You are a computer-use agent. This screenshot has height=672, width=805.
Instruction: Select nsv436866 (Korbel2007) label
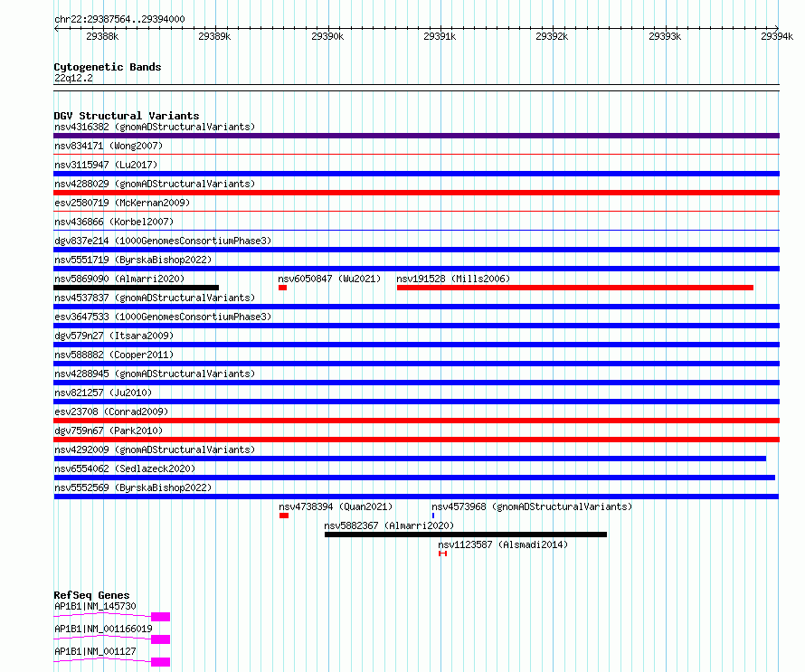point(114,222)
